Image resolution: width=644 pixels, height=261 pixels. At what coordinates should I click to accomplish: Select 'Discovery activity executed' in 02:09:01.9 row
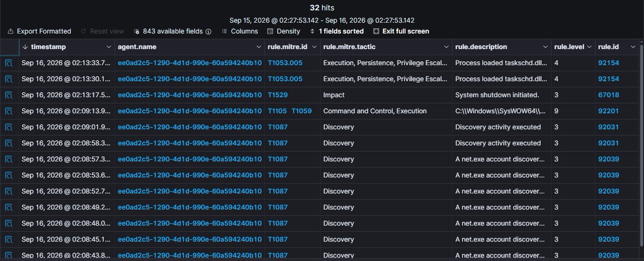point(502,127)
